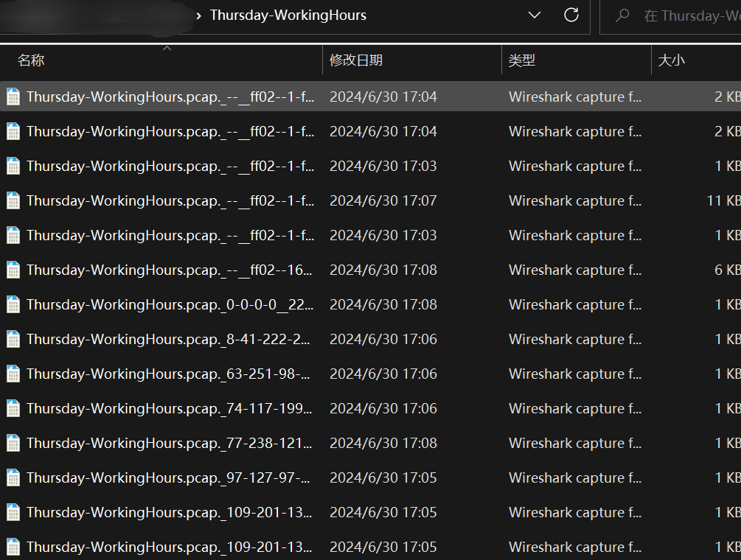Screen dimensions: 741x560
Task: Click the modified date of the 97-127-97 file
Action: [x=383, y=477]
